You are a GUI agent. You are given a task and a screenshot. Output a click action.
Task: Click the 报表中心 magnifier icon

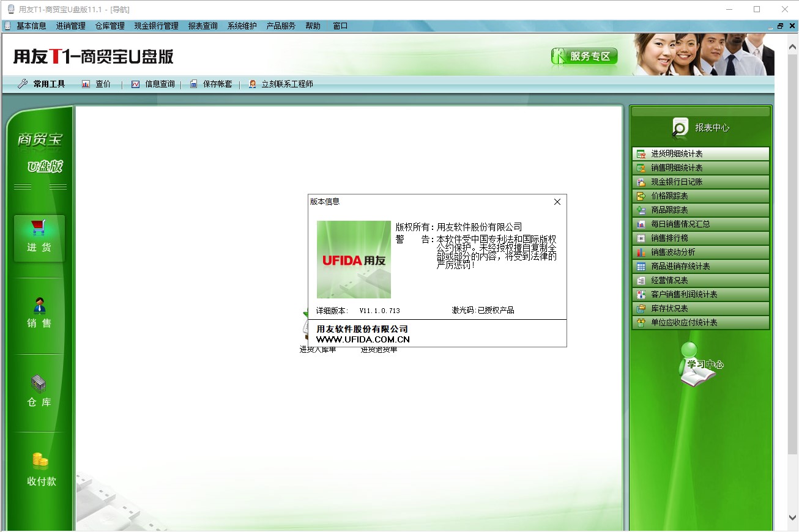click(x=680, y=127)
